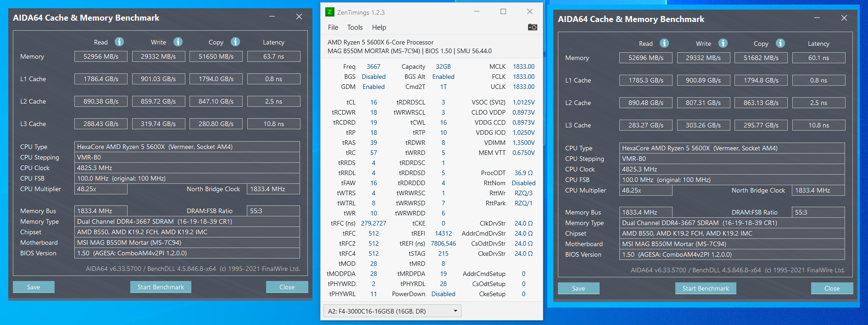Viewport: 868px width, 325px height.
Task: Maximize the ZenTimings window
Action: click(x=503, y=12)
